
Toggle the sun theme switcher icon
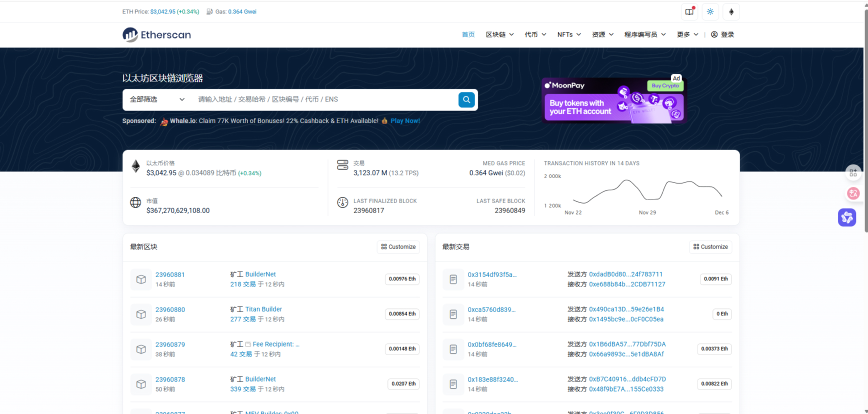710,12
